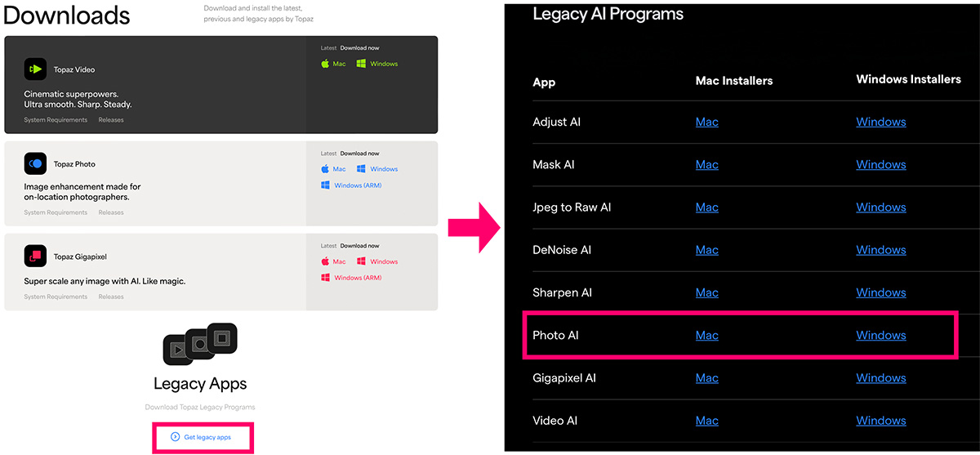This screenshot has width=980, height=455.
Task: Click the green Apple icon for Topaz Video
Action: [324, 64]
